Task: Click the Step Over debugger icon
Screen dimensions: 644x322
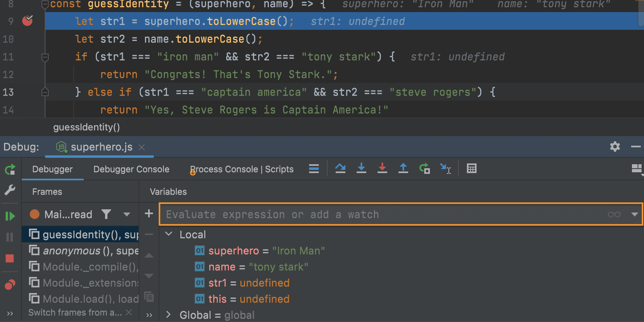Action: click(341, 169)
